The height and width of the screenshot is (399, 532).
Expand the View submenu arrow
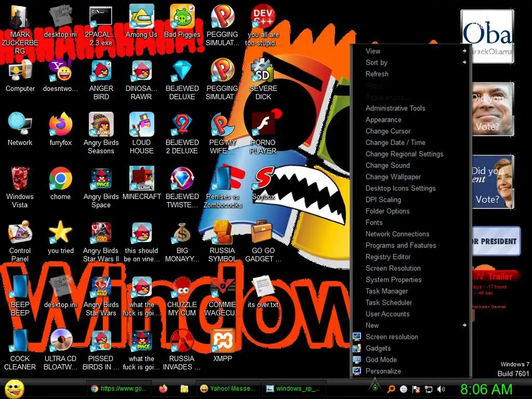pos(464,51)
